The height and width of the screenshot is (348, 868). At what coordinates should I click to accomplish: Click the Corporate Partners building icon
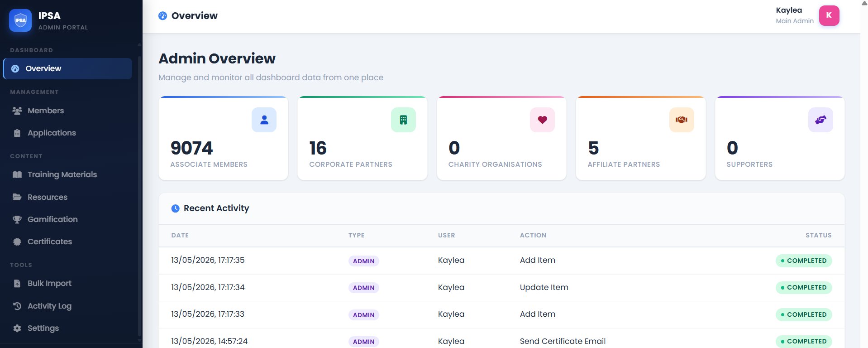coord(403,120)
